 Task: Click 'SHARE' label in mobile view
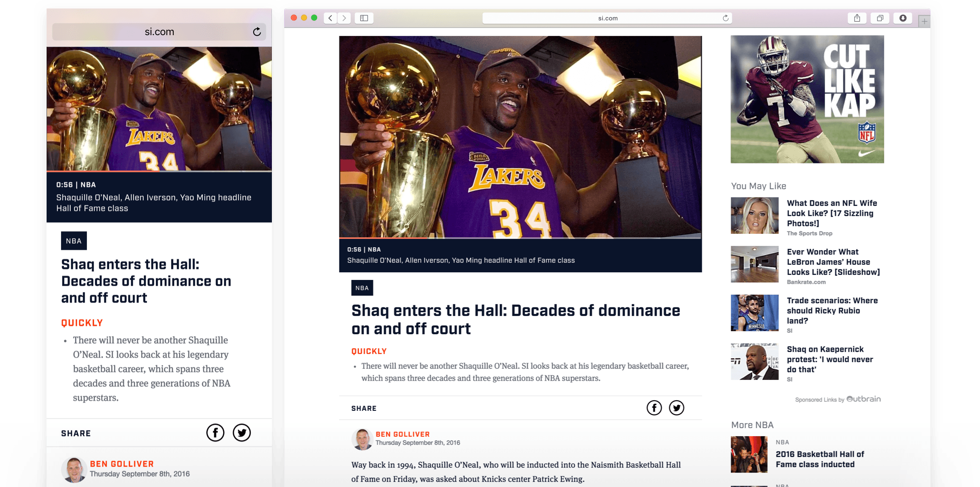pos(76,433)
